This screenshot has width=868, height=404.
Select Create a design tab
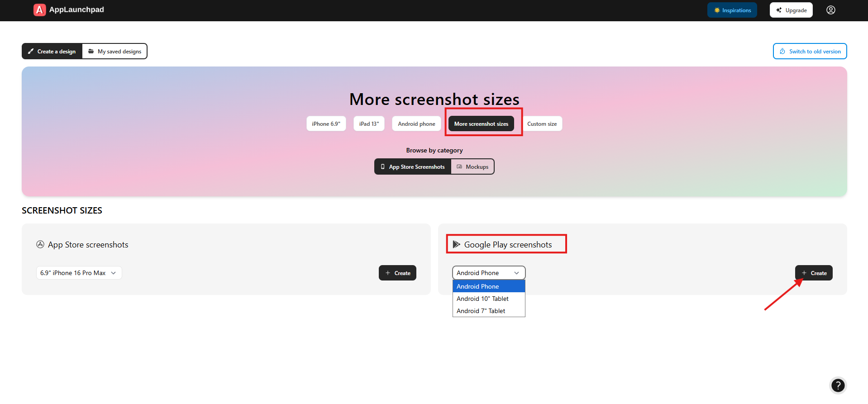(x=52, y=52)
